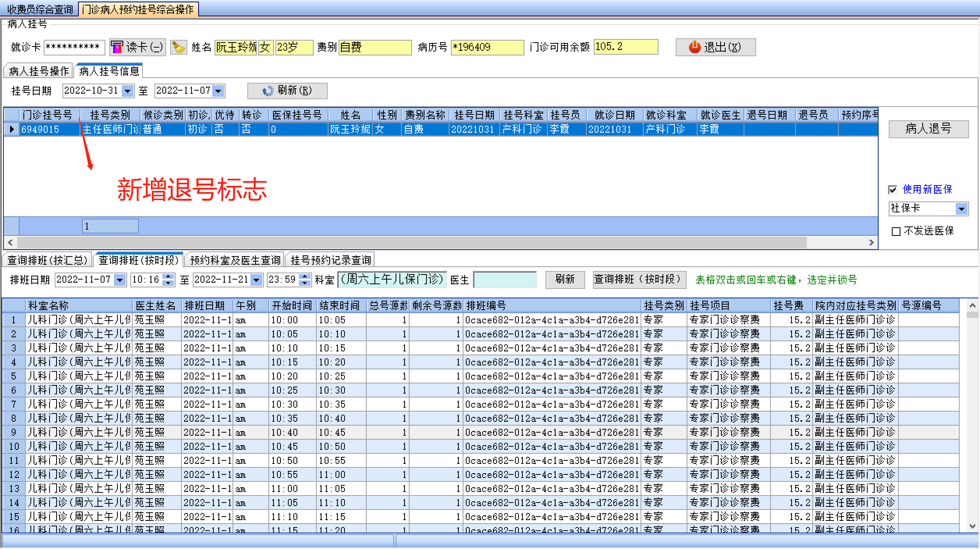980x549 pixels.
Task: Expand the 挂号日期 start date 2022-10-31 dropdown
Action: click(x=128, y=91)
